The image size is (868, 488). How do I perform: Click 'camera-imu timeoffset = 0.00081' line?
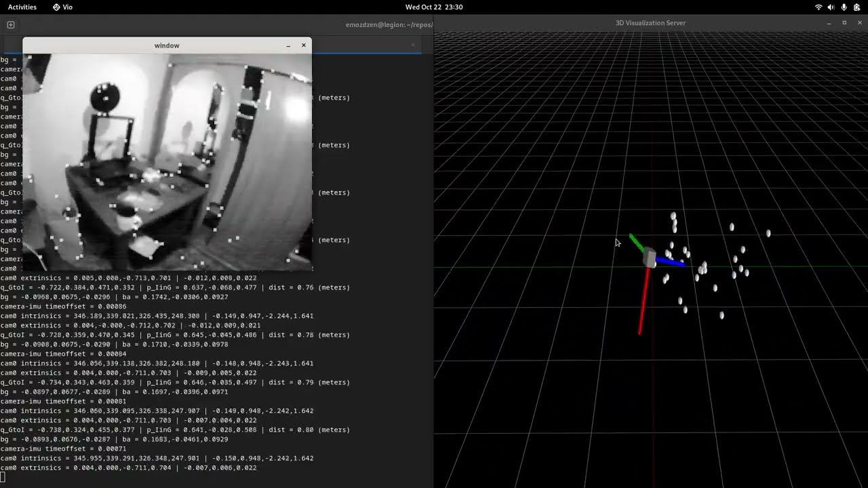tap(63, 401)
